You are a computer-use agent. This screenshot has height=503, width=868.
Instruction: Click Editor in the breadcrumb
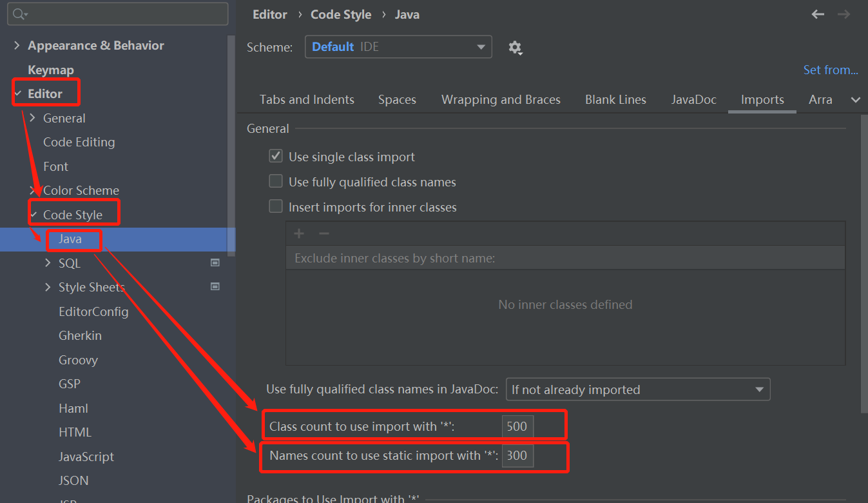point(270,14)
